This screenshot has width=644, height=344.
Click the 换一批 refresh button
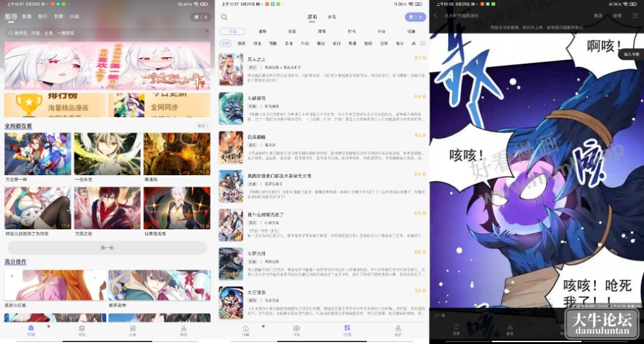click(107, 248)
